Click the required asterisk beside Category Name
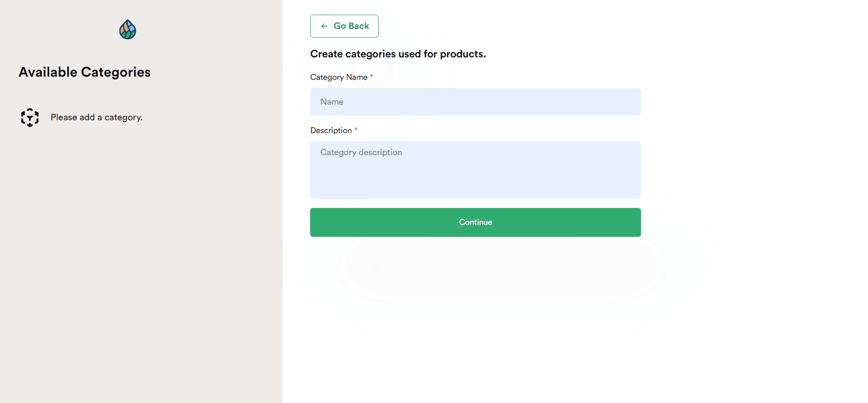The image size is (868, 403). [x=372, y=76]
